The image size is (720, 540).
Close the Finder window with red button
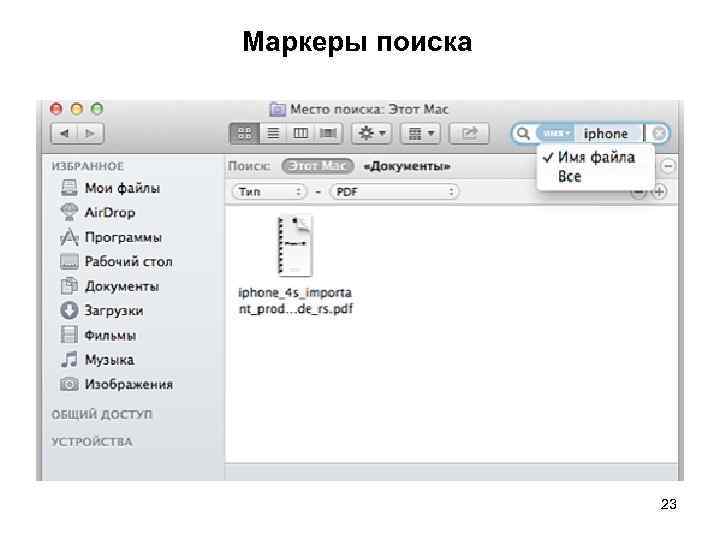click(x=56, y=109)
